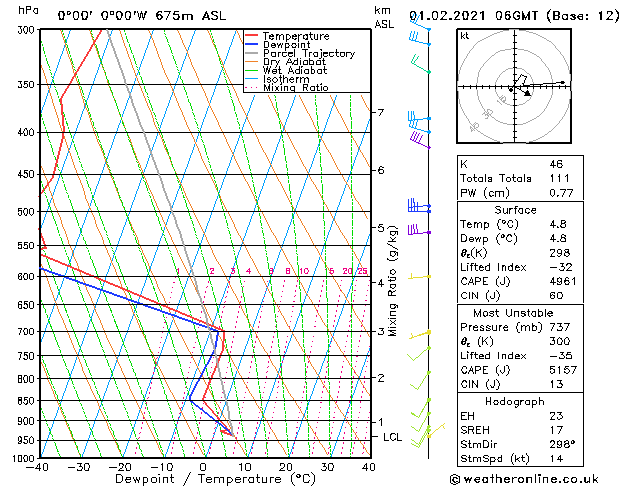Click the StmDir value 298°
Screen dimensions: 629x486
(x=562, y=444)
